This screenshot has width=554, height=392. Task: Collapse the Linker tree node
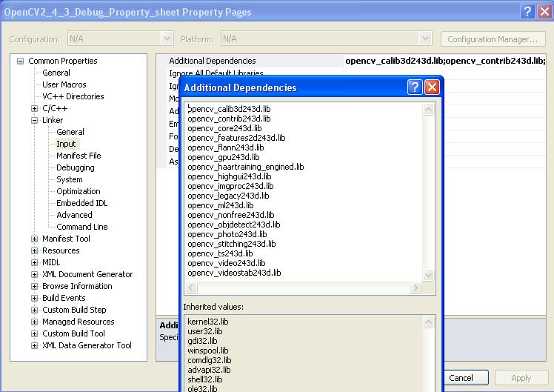(x=34, y=120)
